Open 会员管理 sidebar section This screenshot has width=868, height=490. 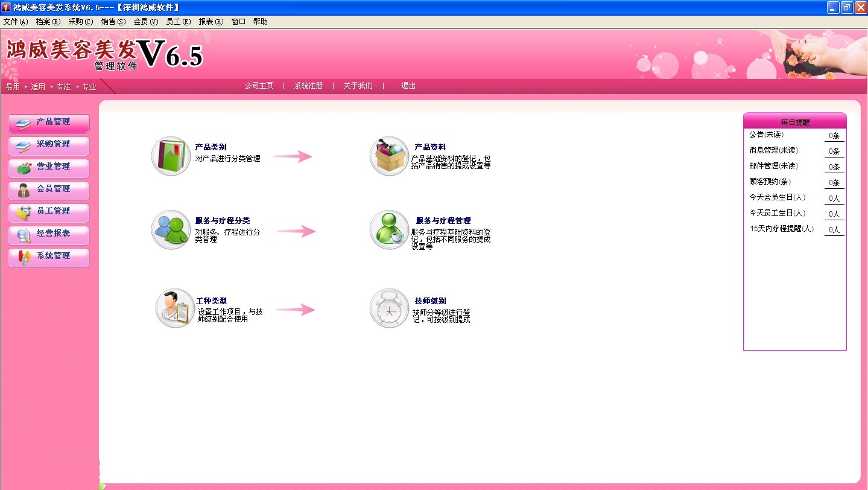49,189
